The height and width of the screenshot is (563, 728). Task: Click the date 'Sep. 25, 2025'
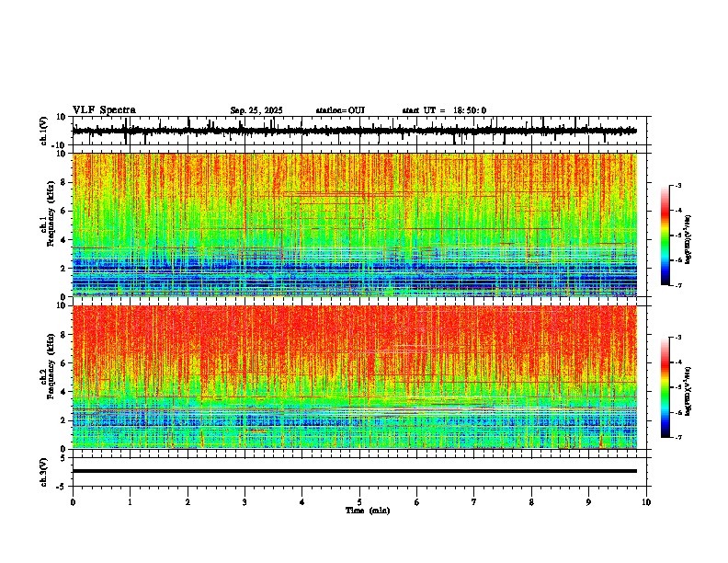[x=256, y=110]
